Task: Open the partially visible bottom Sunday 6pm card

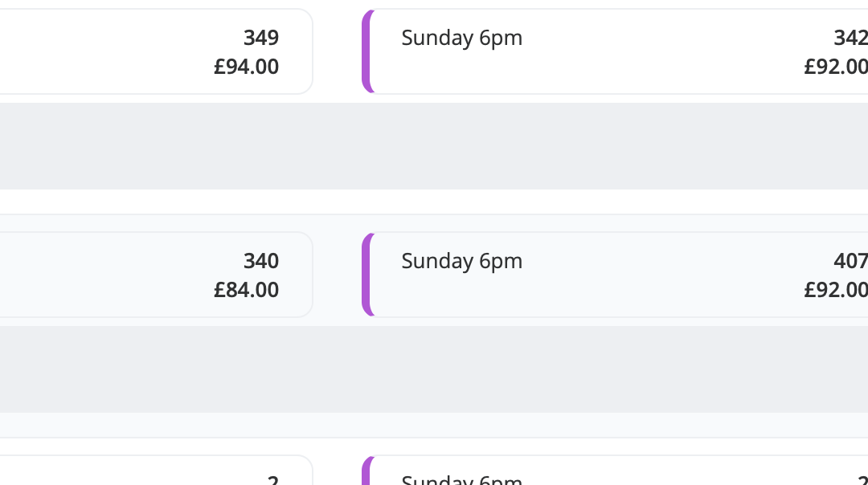Action: [615, 471]
